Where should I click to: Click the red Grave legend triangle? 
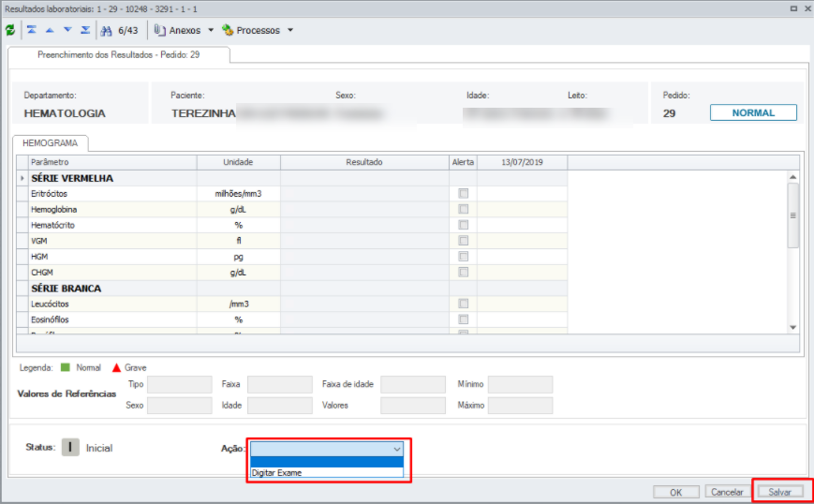[x=116, y=367]
